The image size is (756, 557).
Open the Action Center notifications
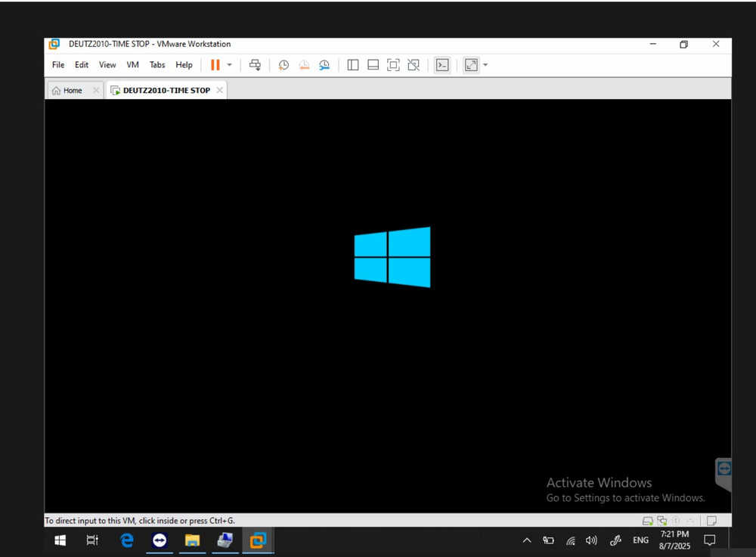pos(710,540)
